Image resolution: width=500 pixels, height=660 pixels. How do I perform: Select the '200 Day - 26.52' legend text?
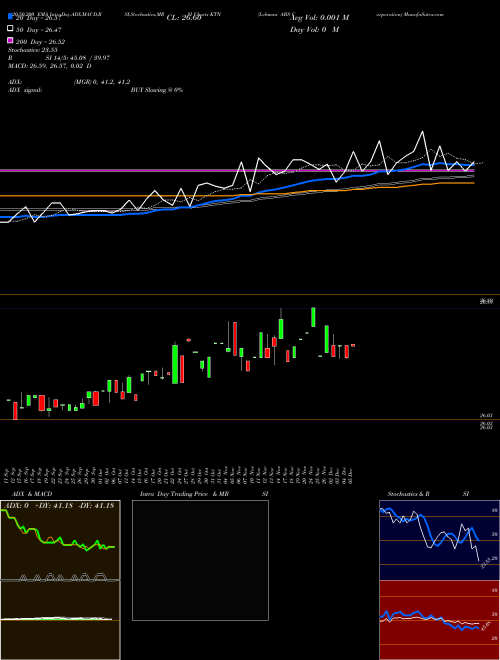[40, 41]
